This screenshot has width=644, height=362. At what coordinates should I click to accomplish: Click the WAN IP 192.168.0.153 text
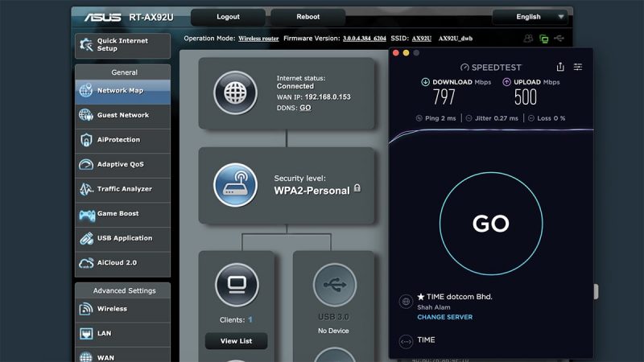coord(328,97)
